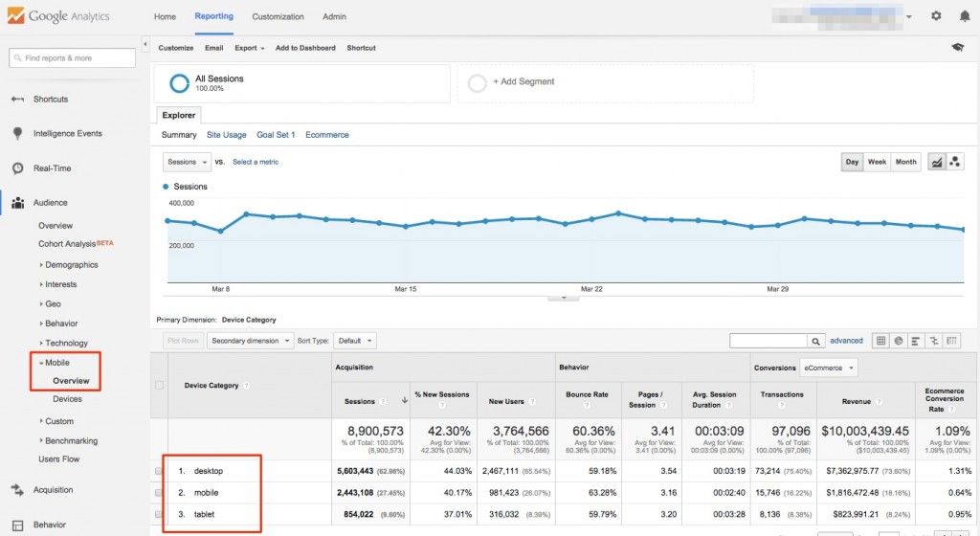
Task: Click the settings gear icon
Action: pyautogui.click(x=936, y=16)
